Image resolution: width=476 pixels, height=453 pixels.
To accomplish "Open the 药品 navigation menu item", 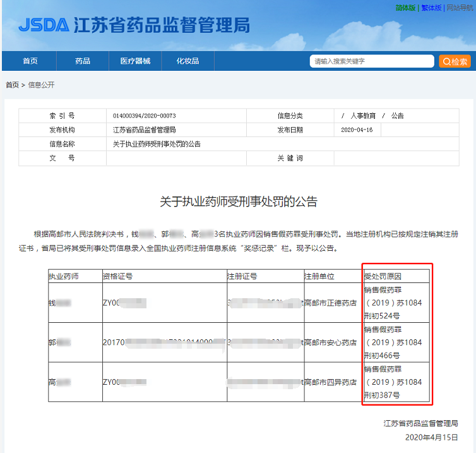I will (x=83, y=61).
